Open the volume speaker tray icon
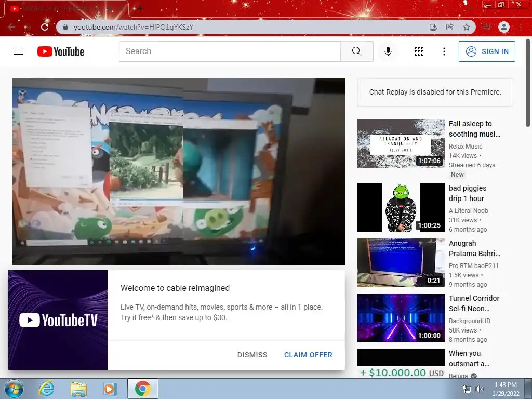Viewport: 532px width, 399px height. point(480,389)
